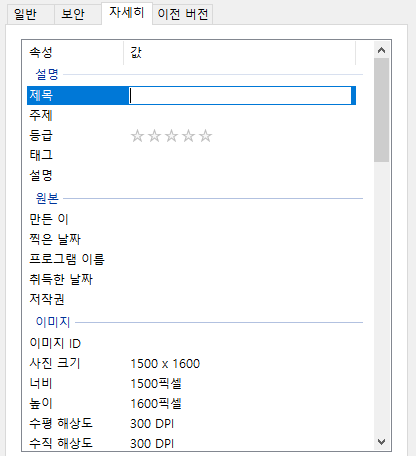Go to the 이전 버전 tab
Image resolution: width=416 pixels, height=456 pixels.
coord(183,15)
